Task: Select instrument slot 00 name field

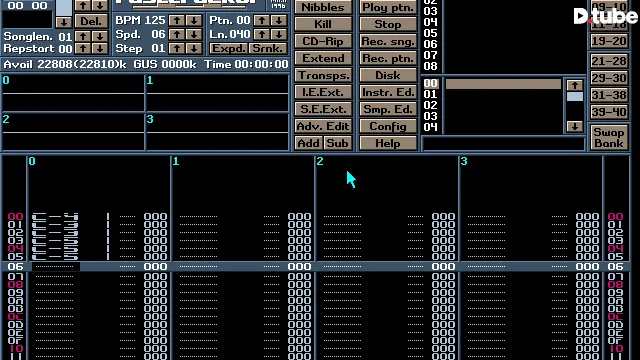Action: pos(503,84)
